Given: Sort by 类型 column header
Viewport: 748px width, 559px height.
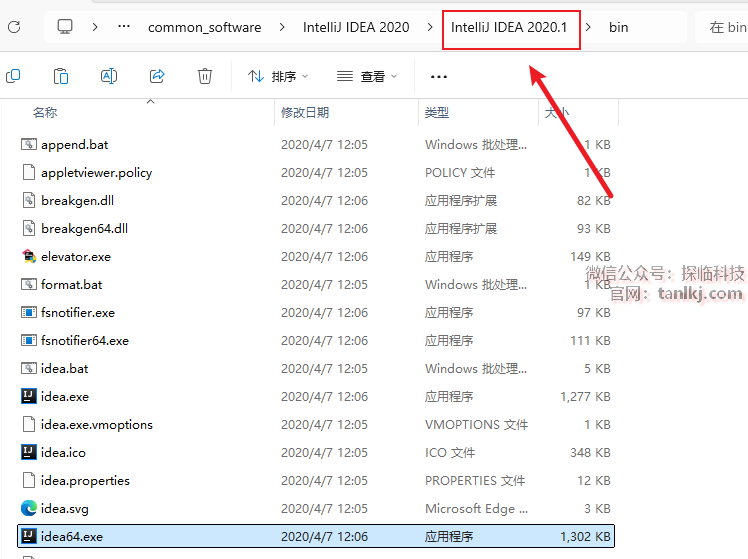Looking at the screenshot, I should pyautogui.click(x=436, y=113).
